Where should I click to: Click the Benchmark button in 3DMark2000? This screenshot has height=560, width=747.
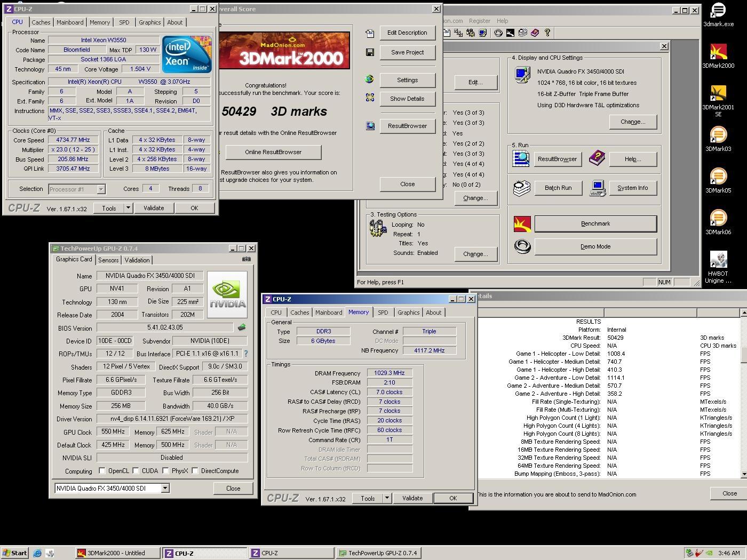pyautogui.click(x=595, y=223)
